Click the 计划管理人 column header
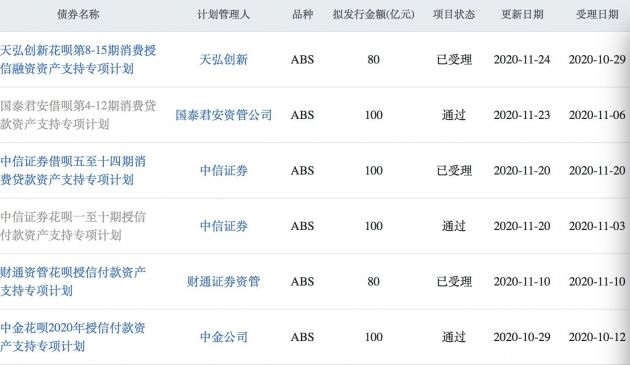The height and width of the screenshot is (365, 630). click(224, 14)
